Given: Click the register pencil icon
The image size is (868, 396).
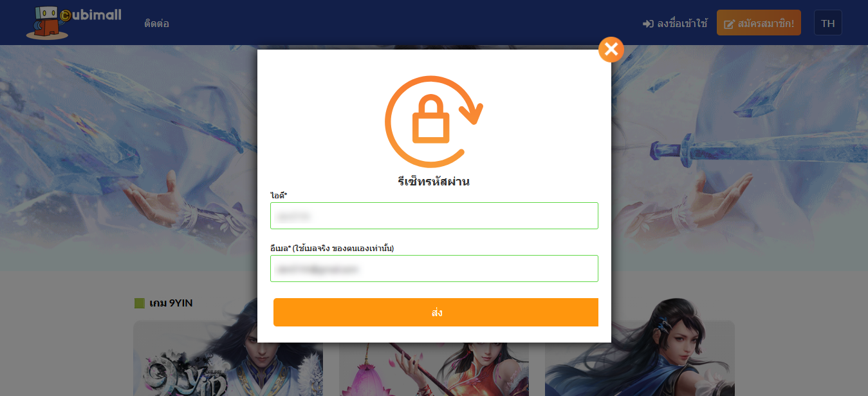Looking at the screenshot, I should (x=729, y=24).
